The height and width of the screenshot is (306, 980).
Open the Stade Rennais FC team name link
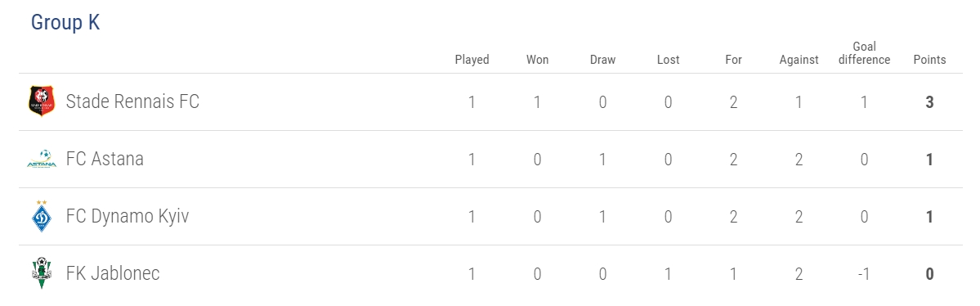[132, 101]
